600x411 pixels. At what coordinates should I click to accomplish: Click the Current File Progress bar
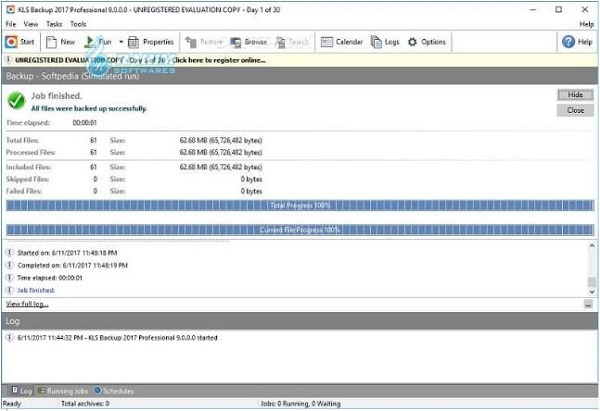pyautogui.click(x=300, y=230)
